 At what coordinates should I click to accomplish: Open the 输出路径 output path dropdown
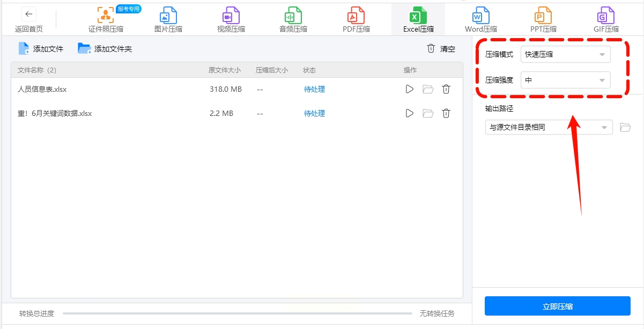[x=549, y=128]
